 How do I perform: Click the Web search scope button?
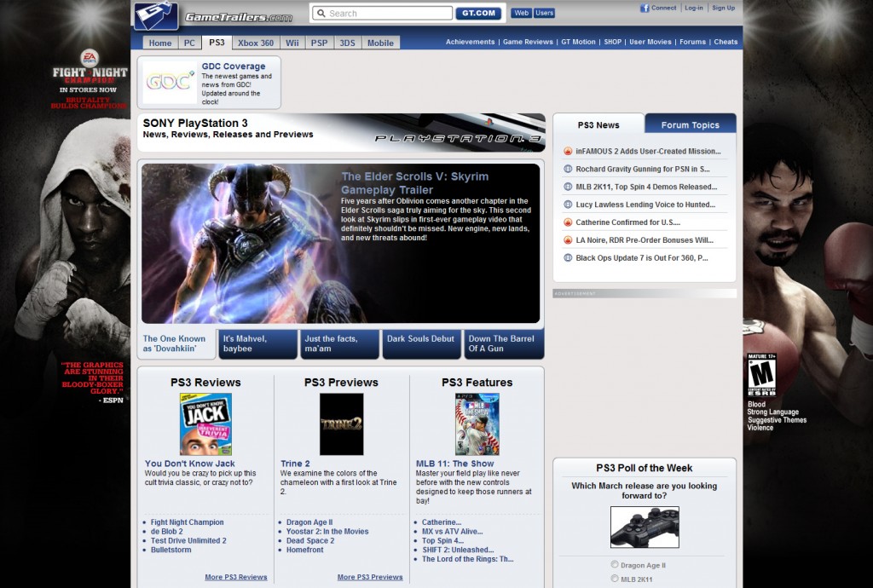pyautogui.click(x=522, y=13)
